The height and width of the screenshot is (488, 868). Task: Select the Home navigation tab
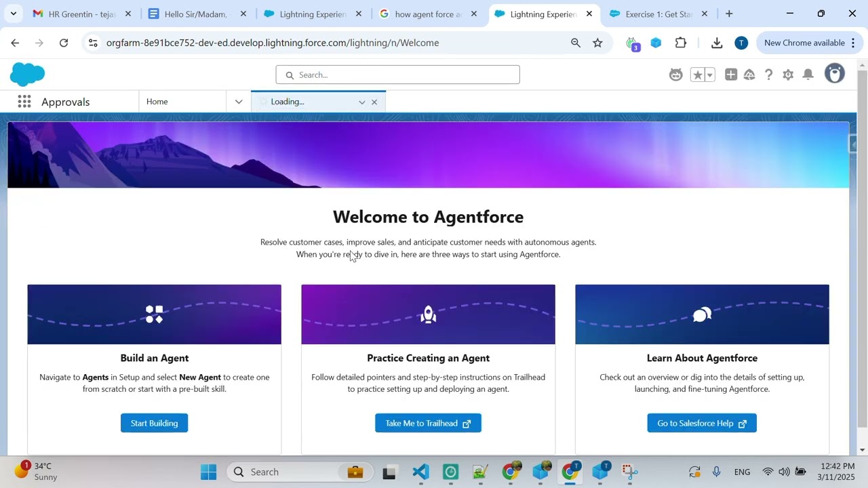[183, 102]
